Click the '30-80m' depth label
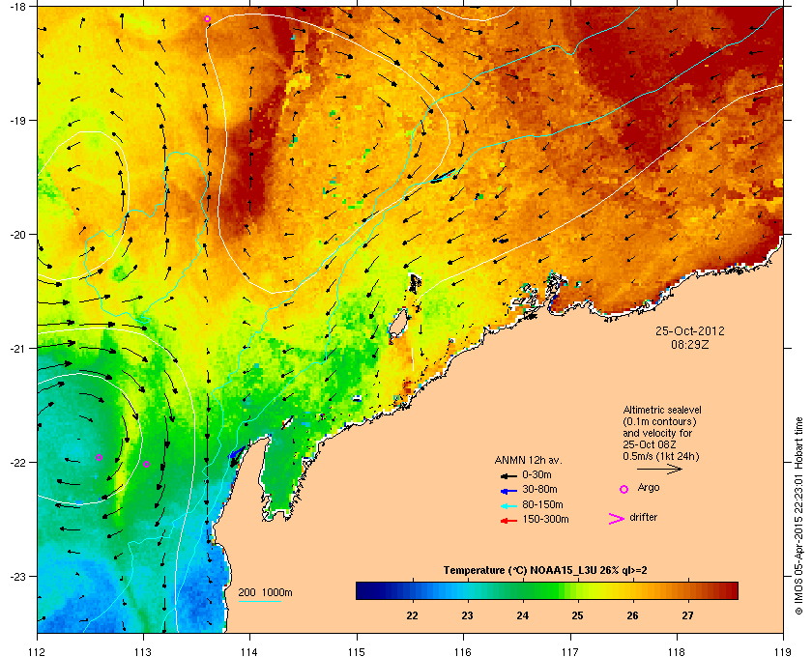 pyautogui.click(x=539, y=489)
